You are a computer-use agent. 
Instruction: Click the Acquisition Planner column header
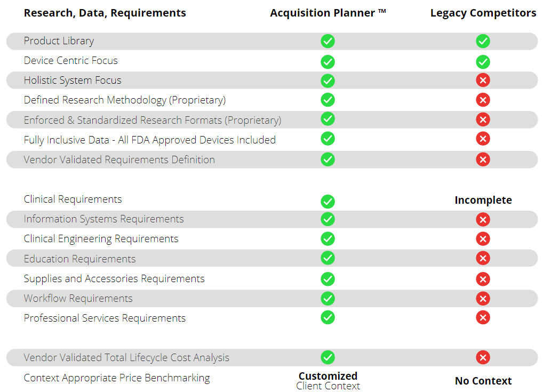(x=328, y=13)
